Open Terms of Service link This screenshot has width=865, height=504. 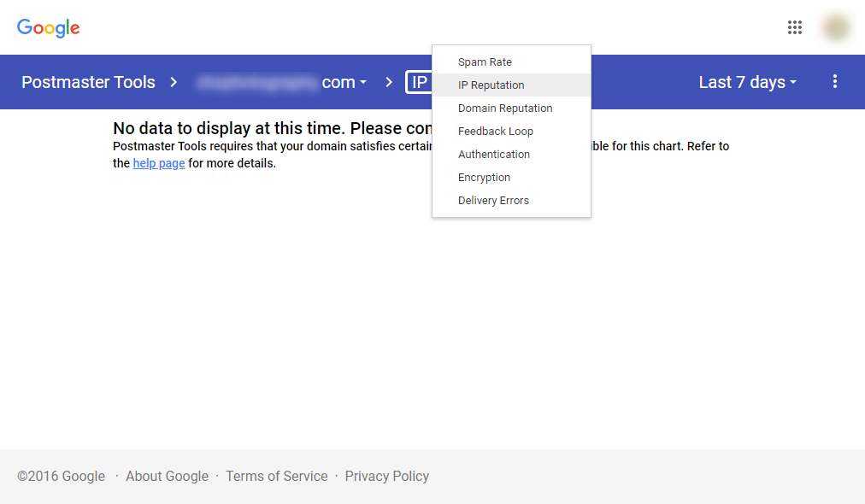coord(276,476)
